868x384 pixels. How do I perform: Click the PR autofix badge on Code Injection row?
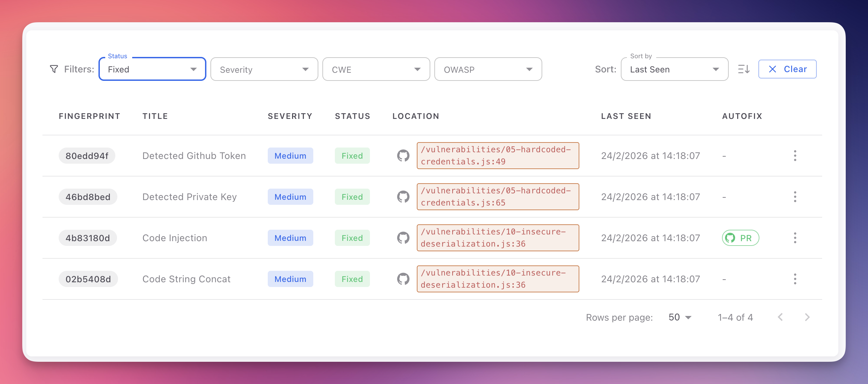pyautogui.click(x=741, y=238)
